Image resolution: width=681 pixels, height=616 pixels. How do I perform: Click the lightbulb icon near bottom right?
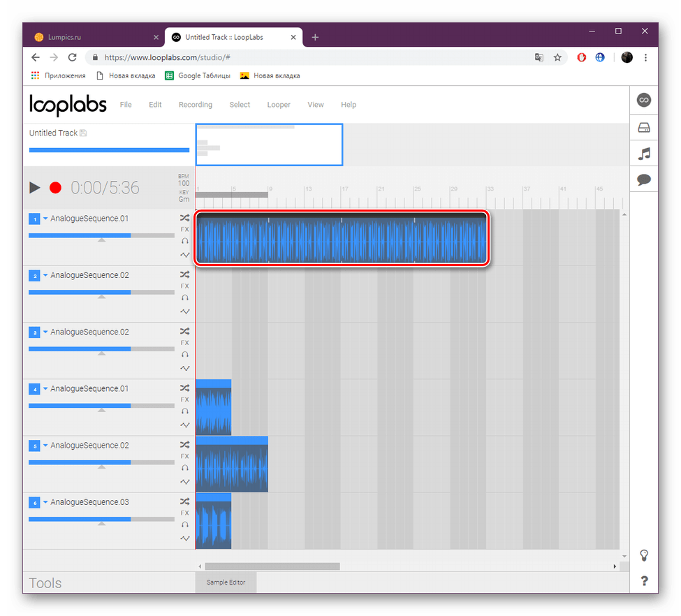coord(643,555)
